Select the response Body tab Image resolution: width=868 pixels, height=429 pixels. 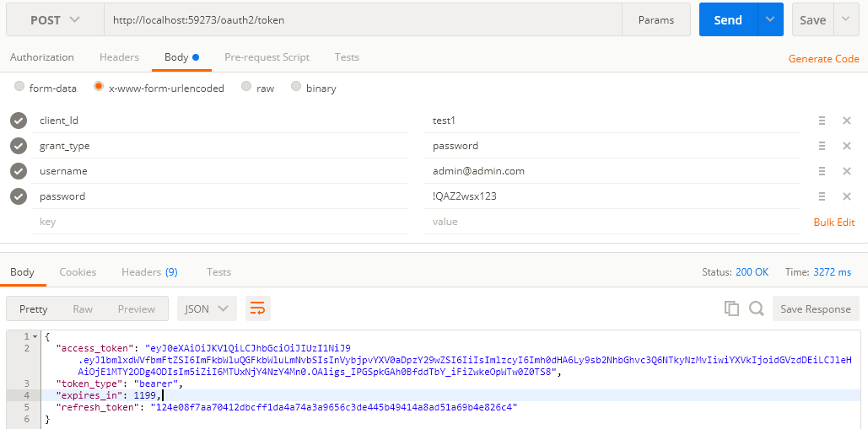coord(22,272)
